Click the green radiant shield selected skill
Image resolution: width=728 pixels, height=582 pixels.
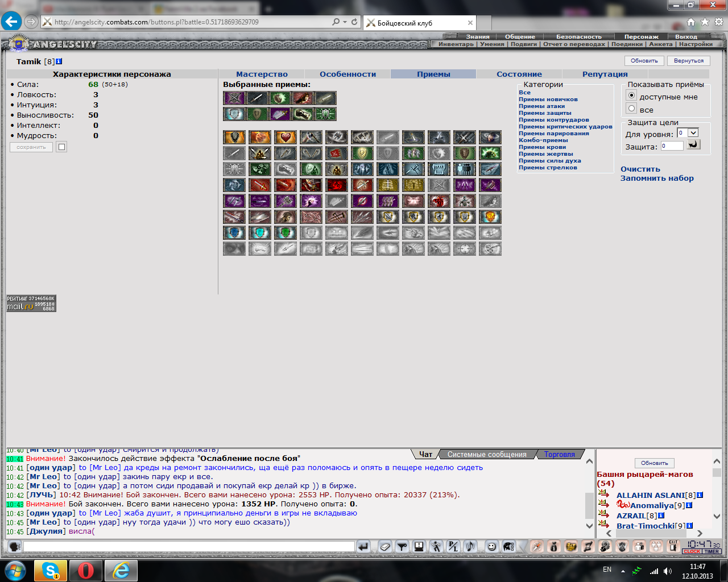coord(325,114)
